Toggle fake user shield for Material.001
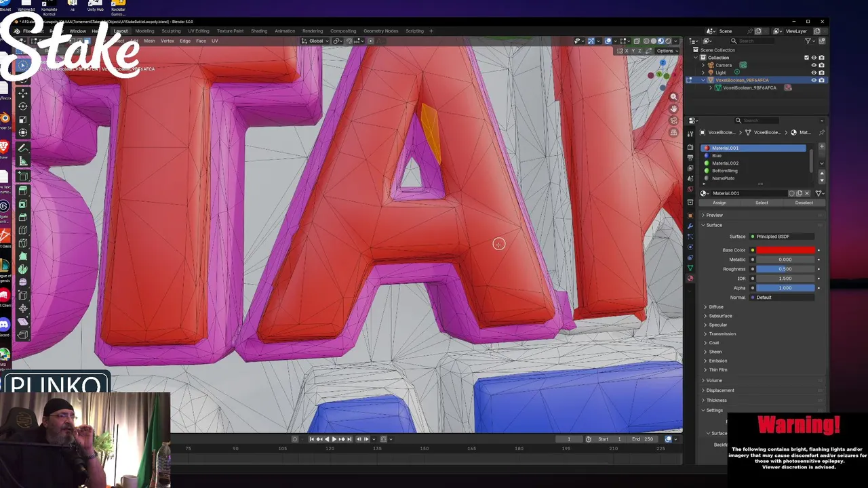This screenshot has height=488, width=868. click(792, 193)
